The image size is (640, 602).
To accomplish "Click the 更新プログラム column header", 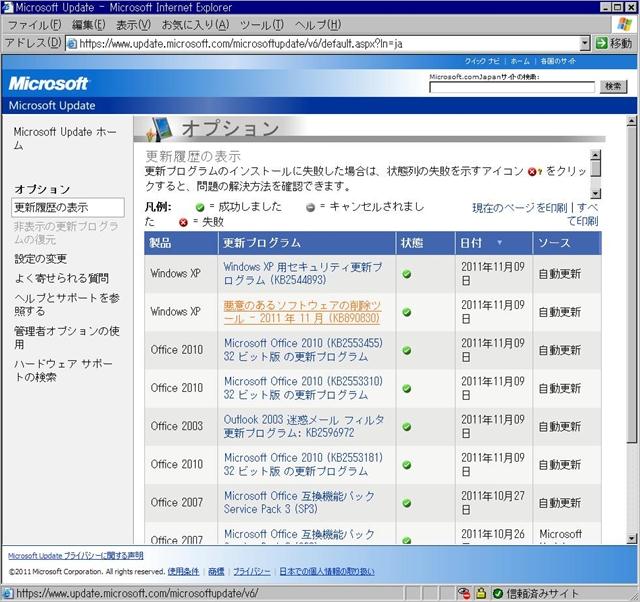I will [307, 243].
